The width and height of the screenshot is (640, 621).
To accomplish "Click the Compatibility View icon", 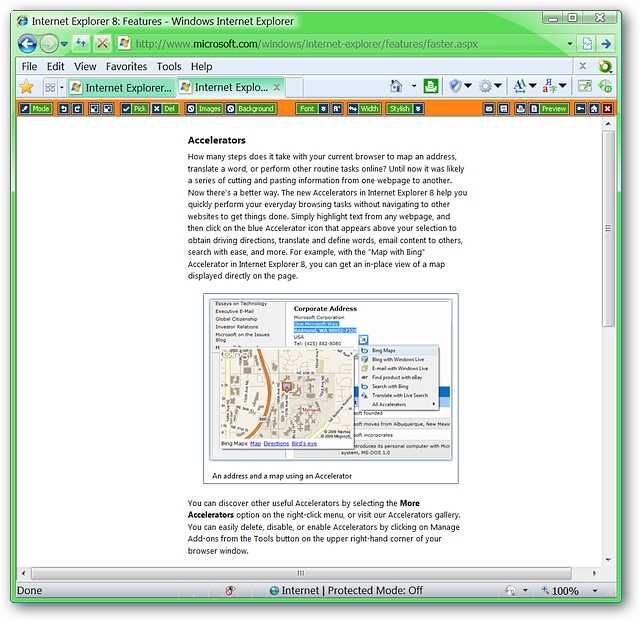I will [587, 44].
